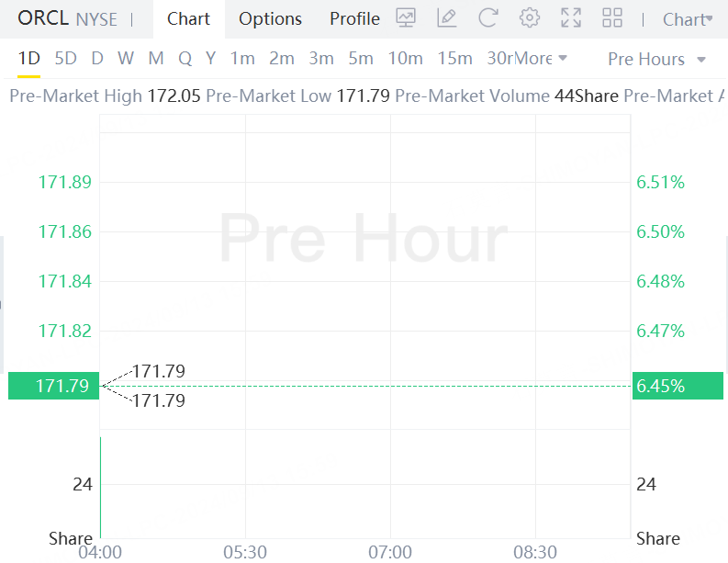Click the ORCL ticker symbol
This screenshot has height=563, width=728.
pos(43,18)
